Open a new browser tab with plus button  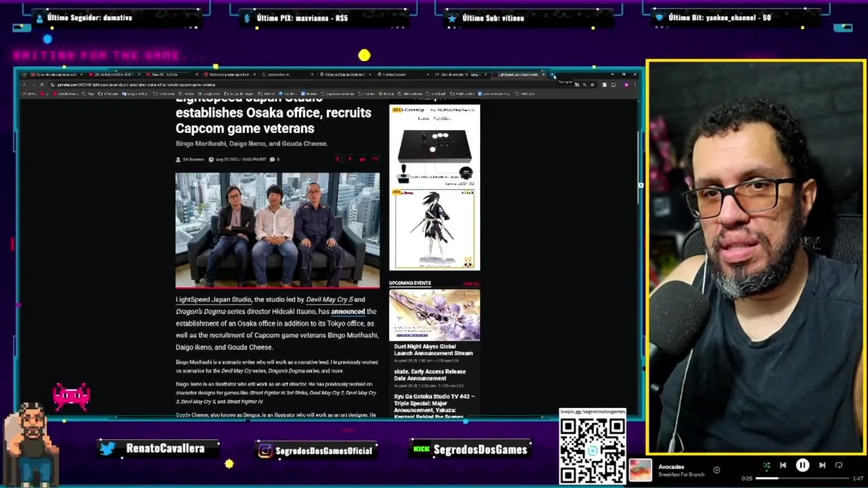click(553, 75)
